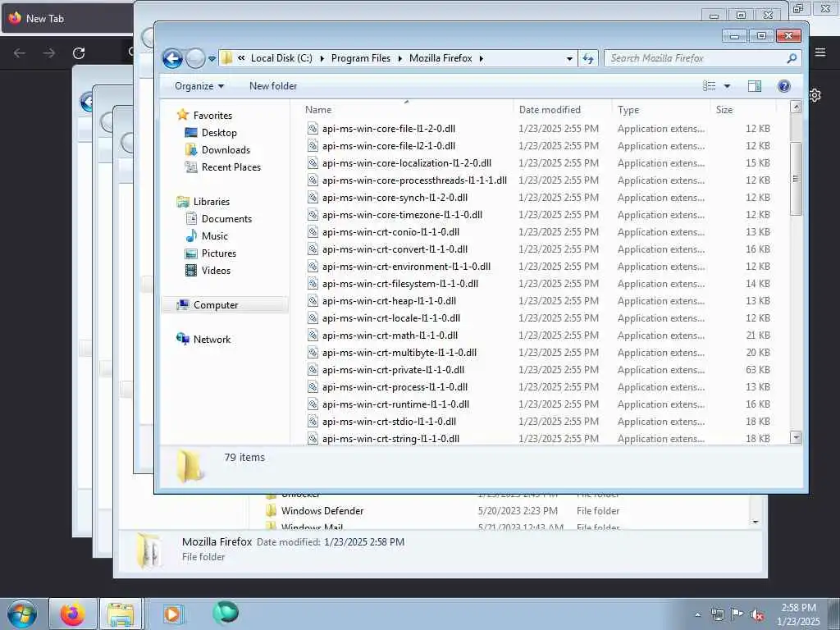Open Favorites in navigation pane
The width and height of the screenshot is (840, 630).
[x=212, y=115]
